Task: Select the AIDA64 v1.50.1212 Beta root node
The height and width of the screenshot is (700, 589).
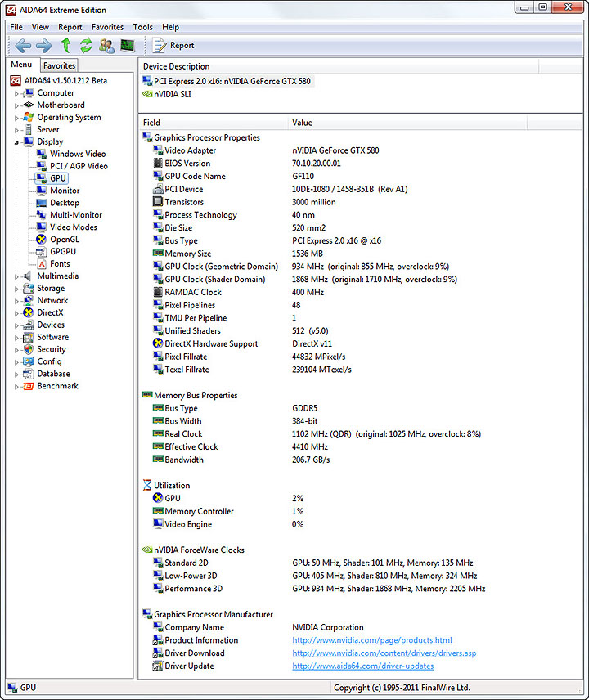Action: 59,80
